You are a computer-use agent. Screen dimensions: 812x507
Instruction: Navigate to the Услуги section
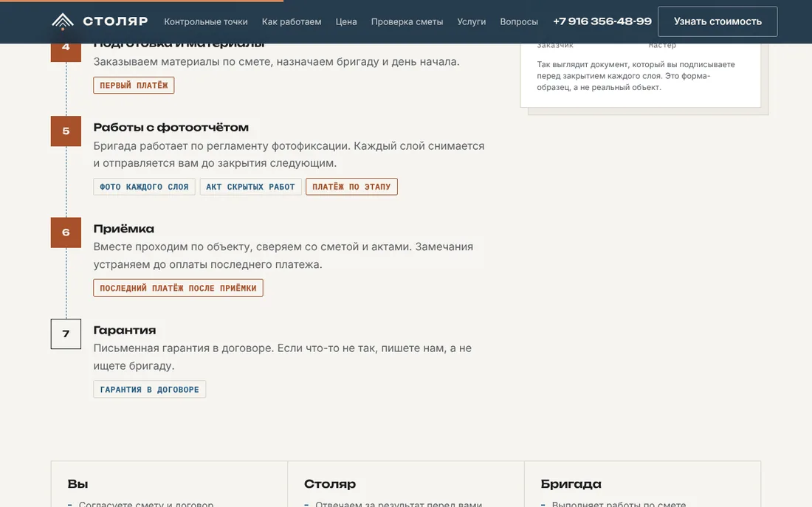point(471,21)
